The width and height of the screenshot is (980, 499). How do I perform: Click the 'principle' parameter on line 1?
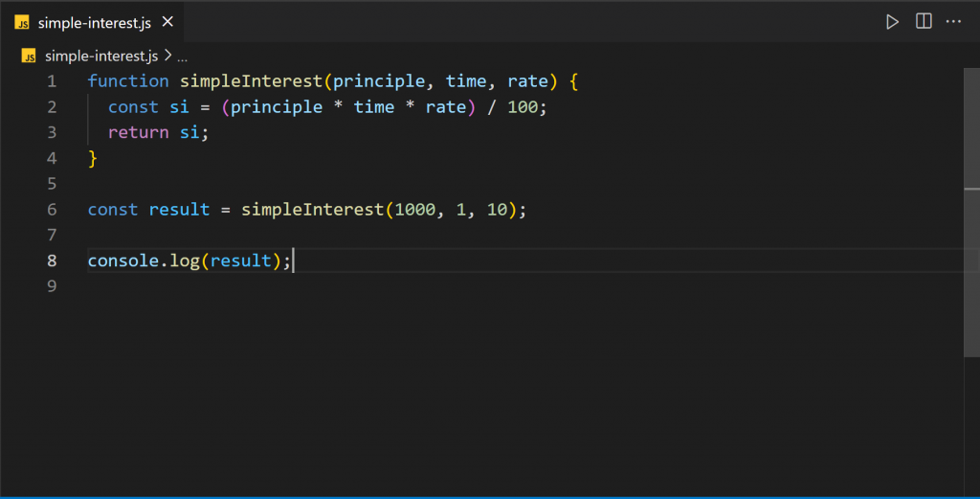pyautogui.click(x=379, y=81)
